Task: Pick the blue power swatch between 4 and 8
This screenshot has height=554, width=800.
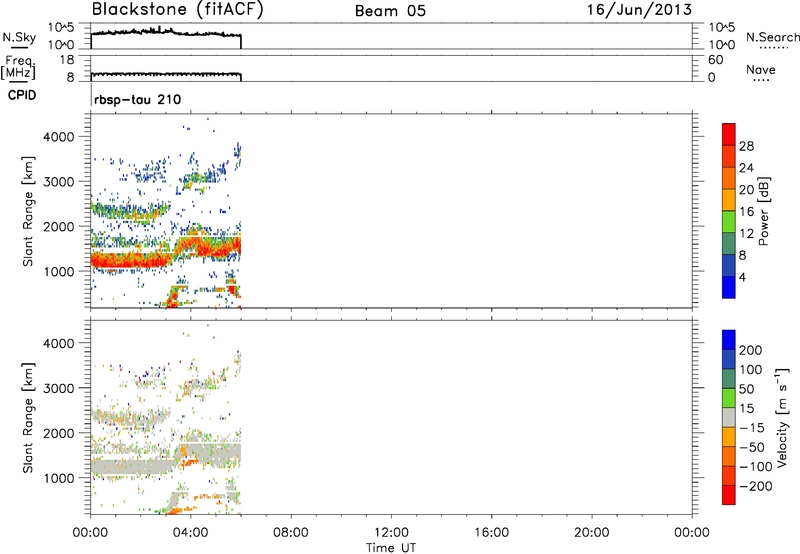Action: click(729, 265)
